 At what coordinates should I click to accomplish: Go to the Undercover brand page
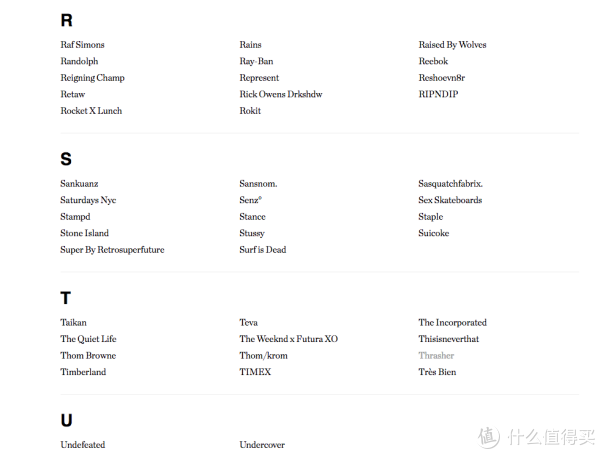click(262, 445)
